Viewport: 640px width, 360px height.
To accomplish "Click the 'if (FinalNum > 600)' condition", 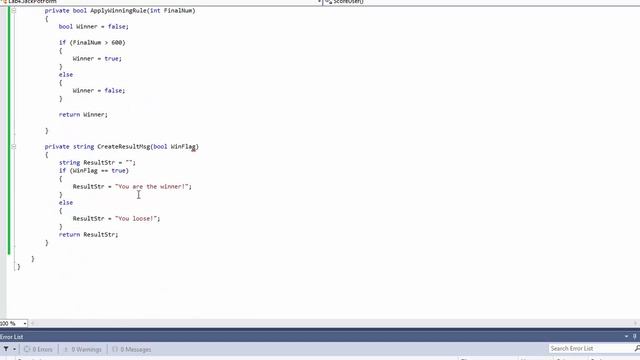I will pyautogui.click(x=92, y=42).
